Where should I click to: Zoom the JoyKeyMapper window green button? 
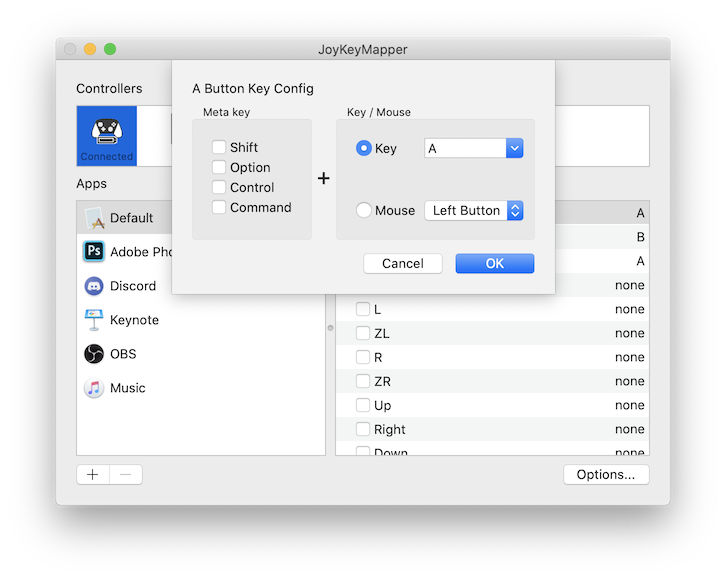click(x=110, y=49)
